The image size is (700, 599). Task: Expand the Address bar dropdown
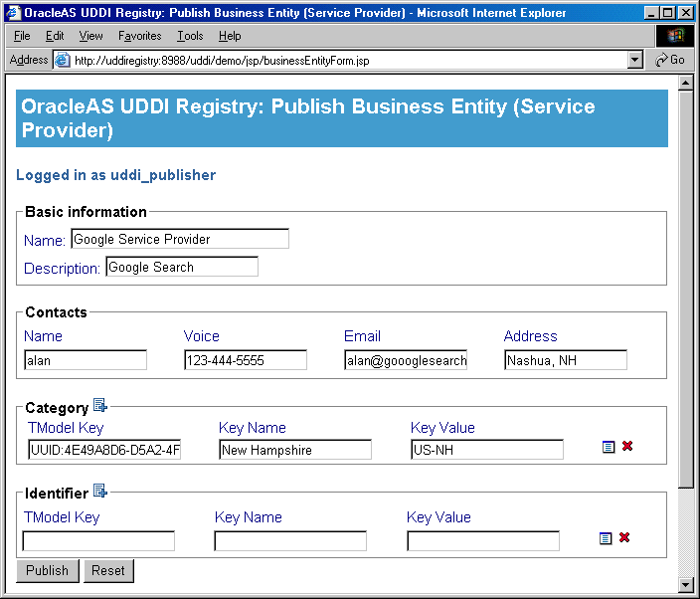pyautogui.click(x=634, y=60)
